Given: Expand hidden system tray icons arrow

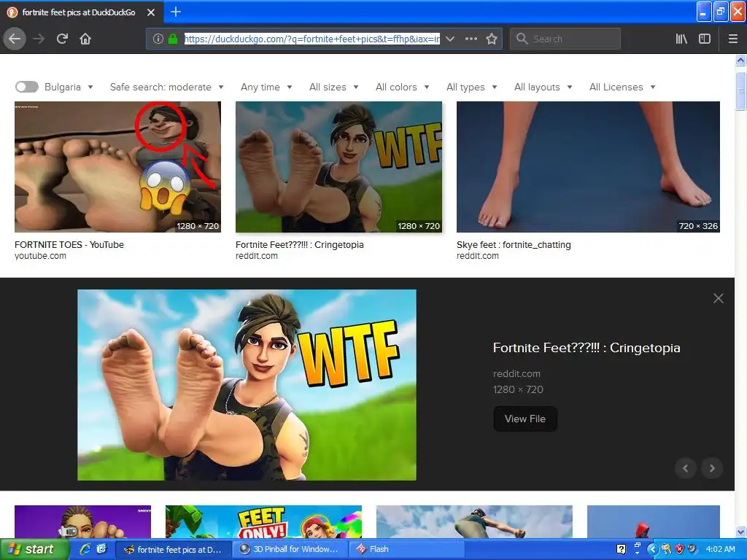Looking at the screenshot, I should pos(652,549).
